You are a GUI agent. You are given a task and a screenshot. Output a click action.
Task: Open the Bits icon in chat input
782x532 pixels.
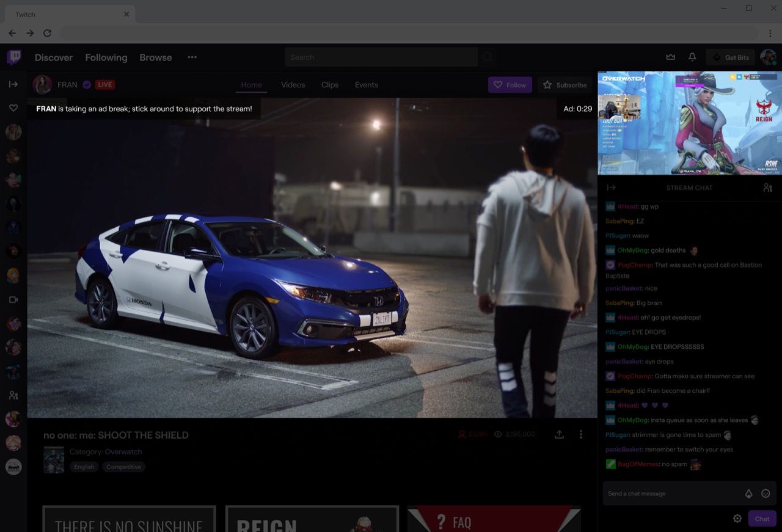click(x=748, y=494)
